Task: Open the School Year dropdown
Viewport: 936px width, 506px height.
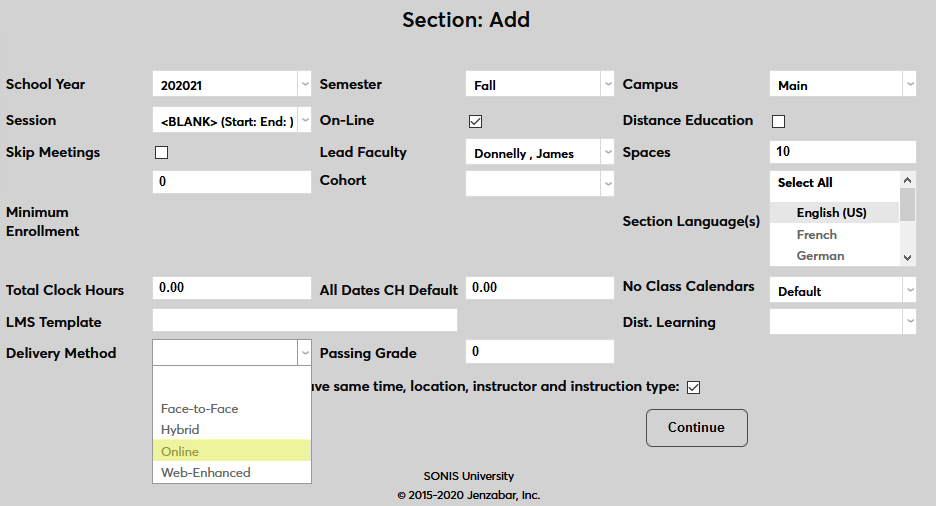Action: 232,85
